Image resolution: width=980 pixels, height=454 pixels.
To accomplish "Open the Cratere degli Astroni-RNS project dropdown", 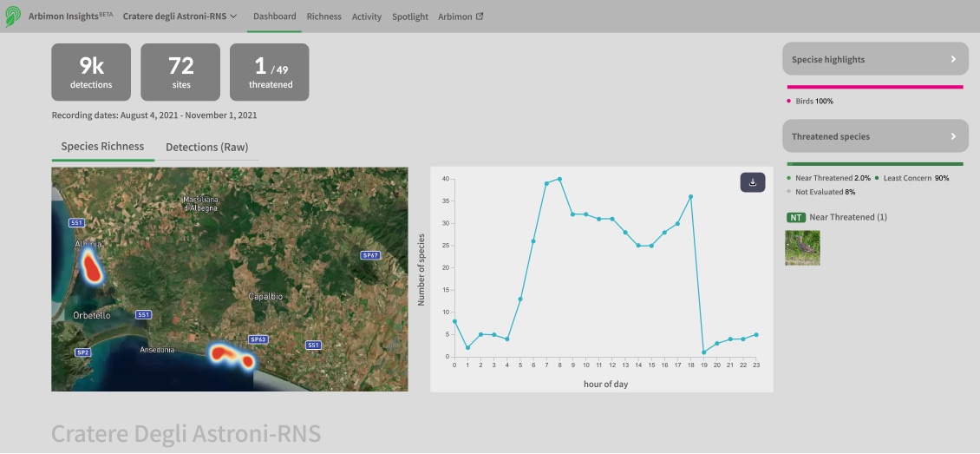I will (180, 16).
